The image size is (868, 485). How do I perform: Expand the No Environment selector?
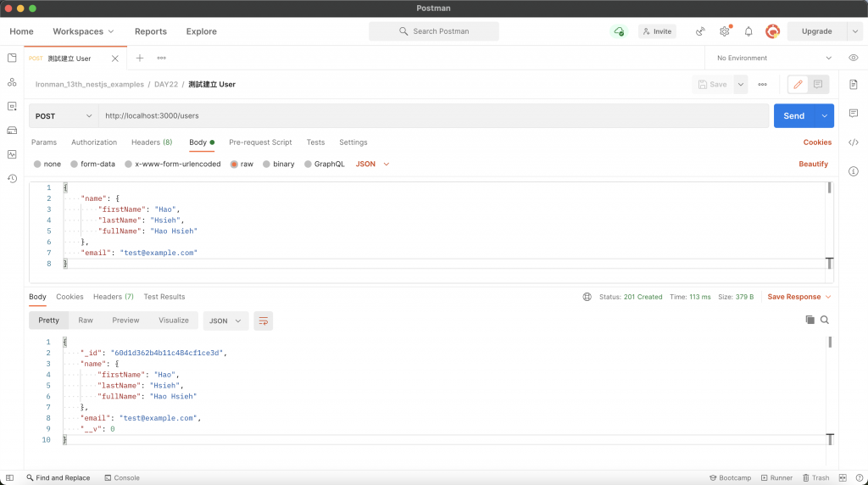coord(774,59)
